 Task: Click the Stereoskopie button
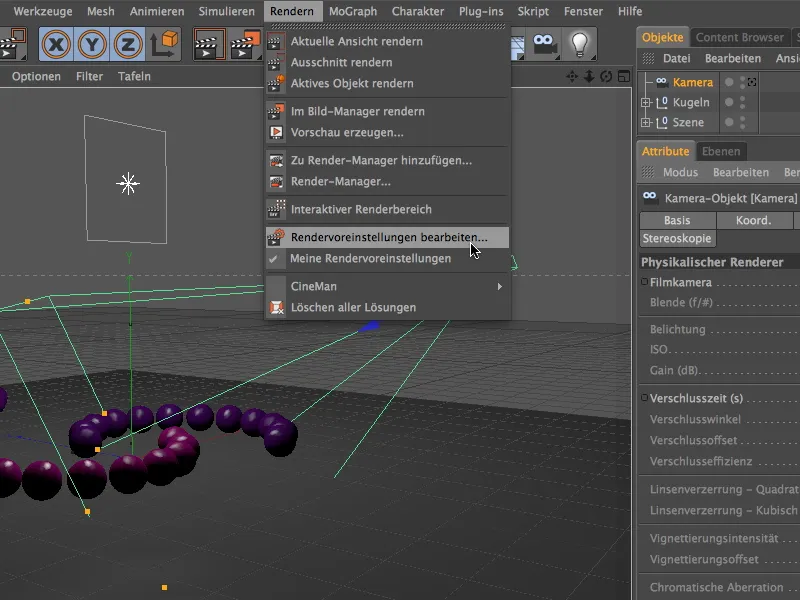tap(677, 239)
